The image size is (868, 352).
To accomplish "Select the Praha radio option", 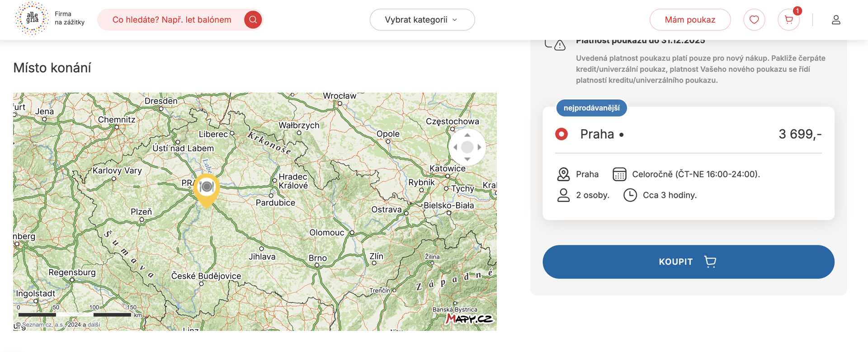I will (561, 134).
